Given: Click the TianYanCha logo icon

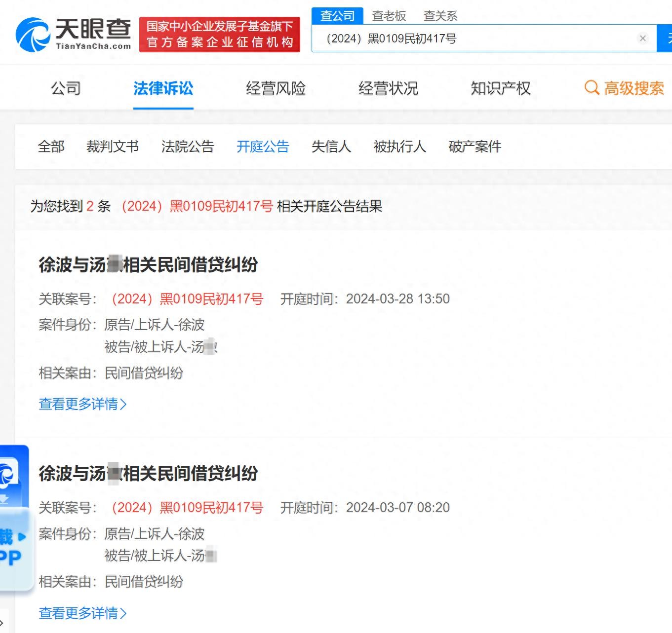Looking at the screenshot, I should coord(33,35).
